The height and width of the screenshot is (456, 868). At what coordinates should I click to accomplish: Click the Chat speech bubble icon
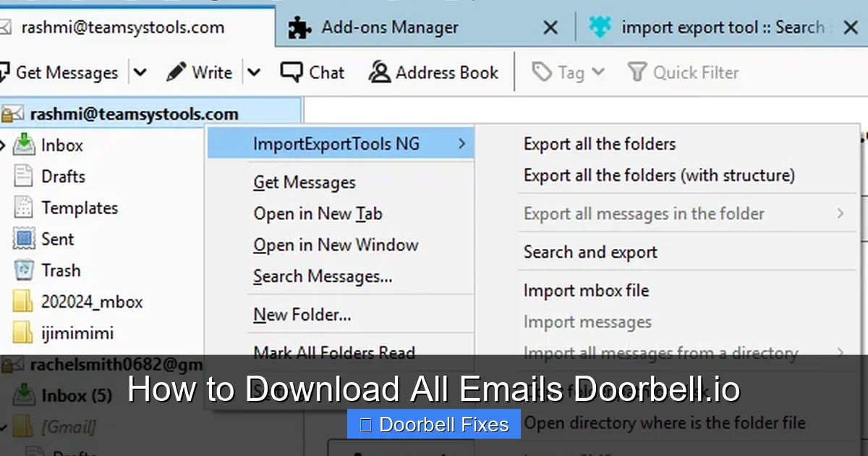click(292, 72)
